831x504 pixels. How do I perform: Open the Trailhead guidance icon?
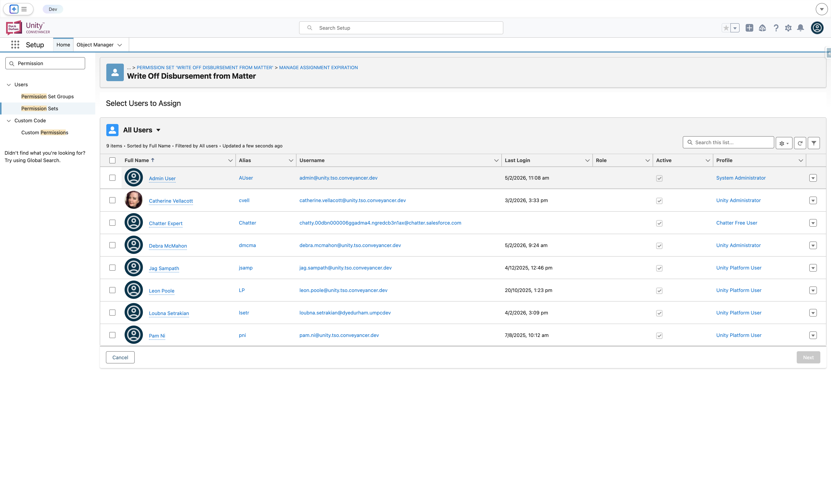click(x=763, y=28)
